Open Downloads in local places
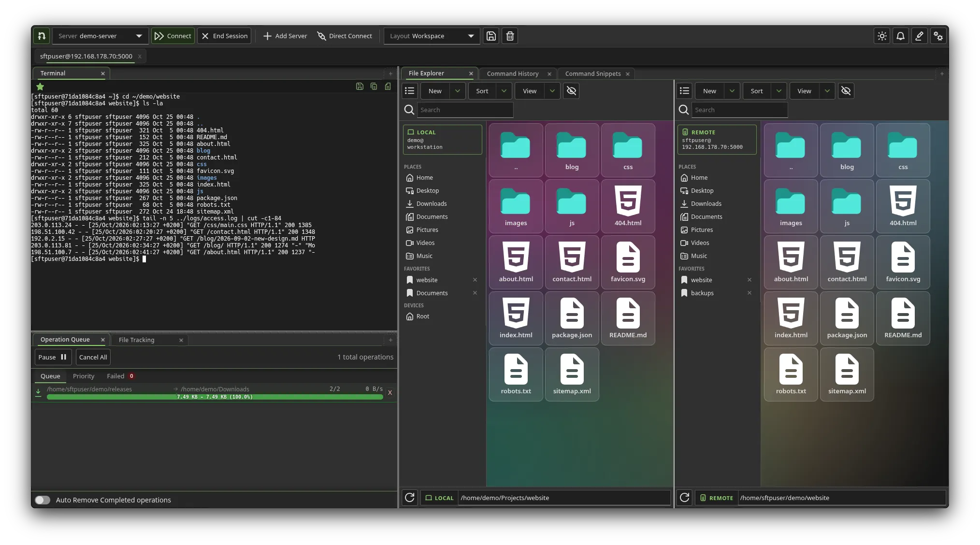The image size is (980, 545). [432, 203]
